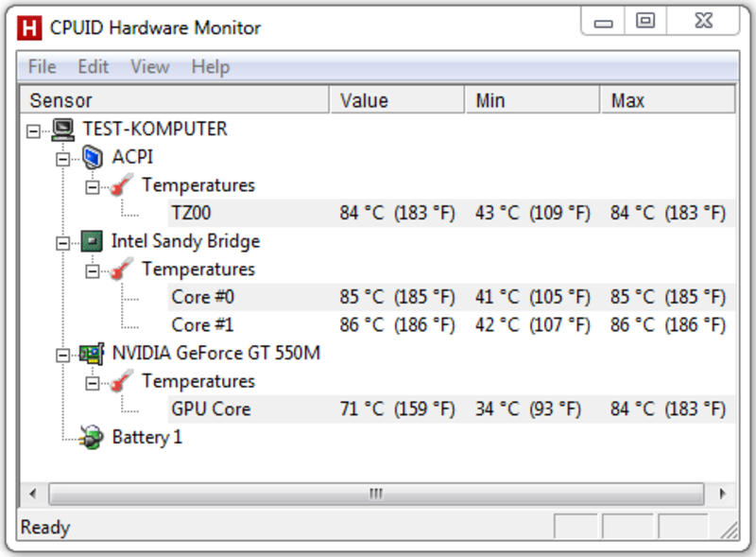Collapse Temperatures under ACPI
The image size is (756, 557).
[x=92, y=187]
